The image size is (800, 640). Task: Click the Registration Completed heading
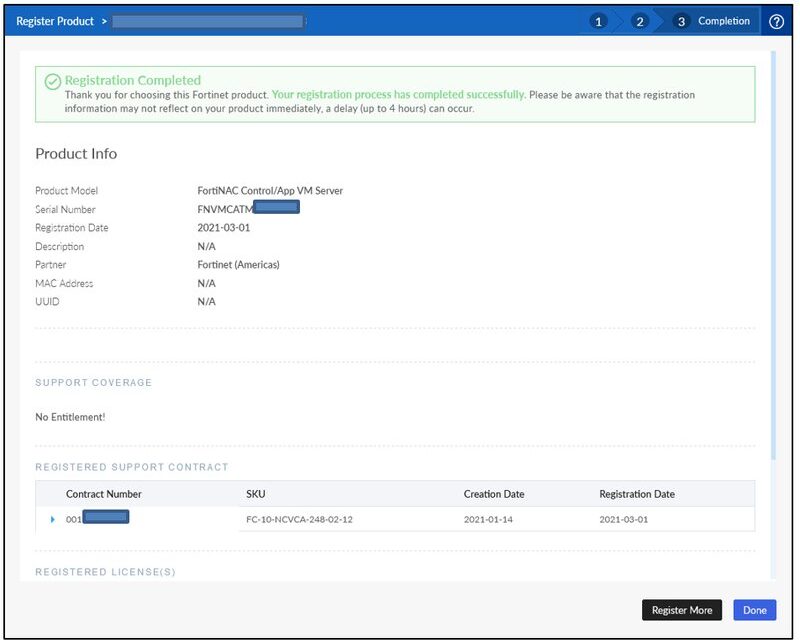(133, 81)
